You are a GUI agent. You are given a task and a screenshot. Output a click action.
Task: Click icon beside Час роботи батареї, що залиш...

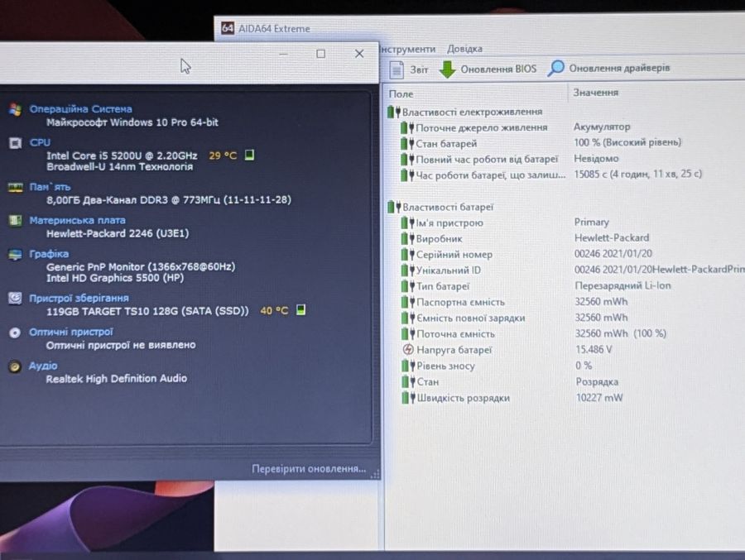[406, 175]
